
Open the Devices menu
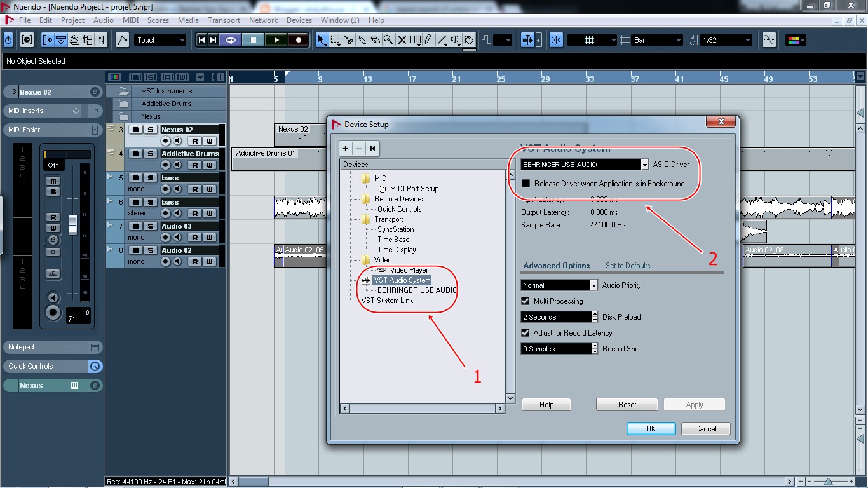[299, 20]
